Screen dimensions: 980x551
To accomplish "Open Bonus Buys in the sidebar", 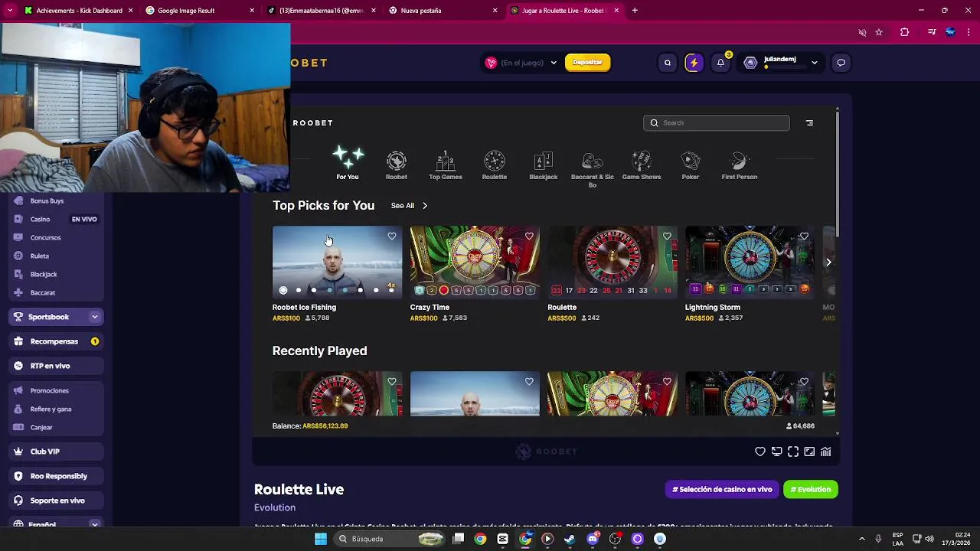I will click(47, 201).
